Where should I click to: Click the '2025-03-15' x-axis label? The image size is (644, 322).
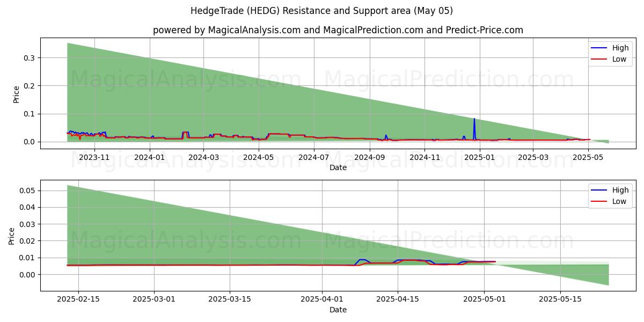click(x=230, y=299)
